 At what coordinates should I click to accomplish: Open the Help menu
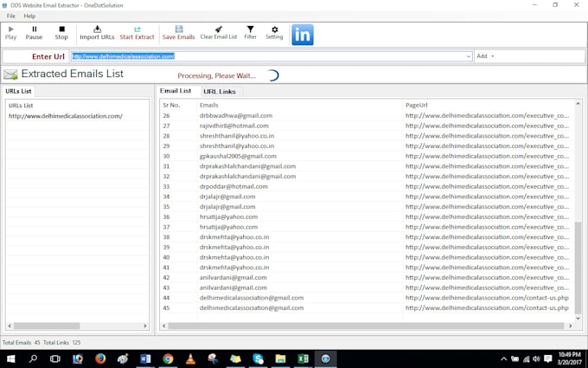[x=29, y=16]
